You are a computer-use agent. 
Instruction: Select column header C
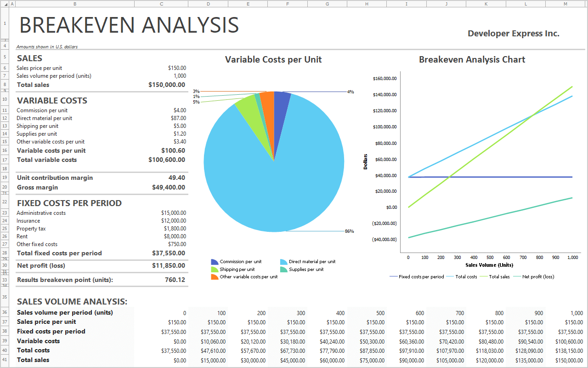[x=161, y=4]
